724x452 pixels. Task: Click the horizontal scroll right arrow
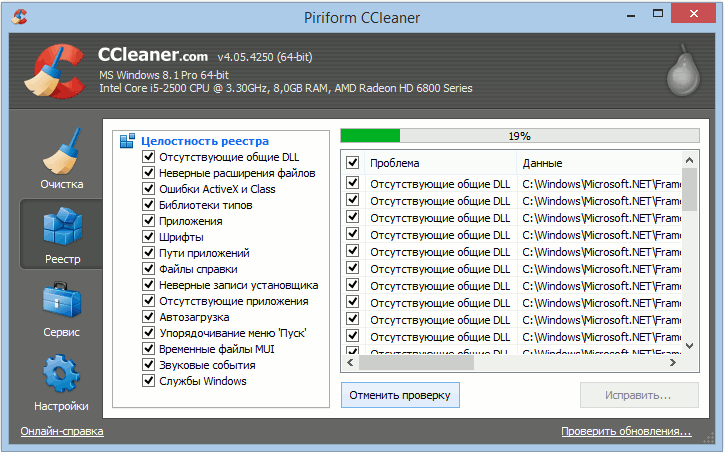(673, 363)
